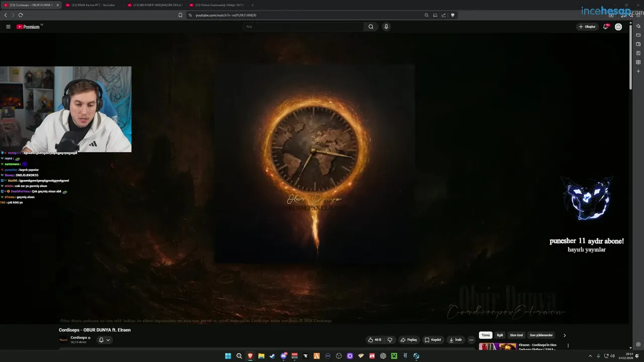Open the Cordiseps channel name link
The width and height of the screenshot is (644, 362).
tap(79, 338)
